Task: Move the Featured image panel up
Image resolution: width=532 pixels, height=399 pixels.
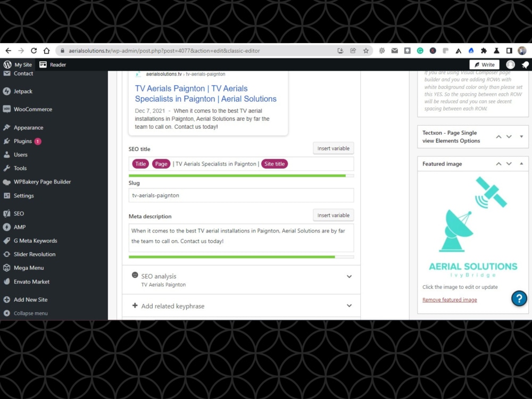Action: (x=498, y=164)
